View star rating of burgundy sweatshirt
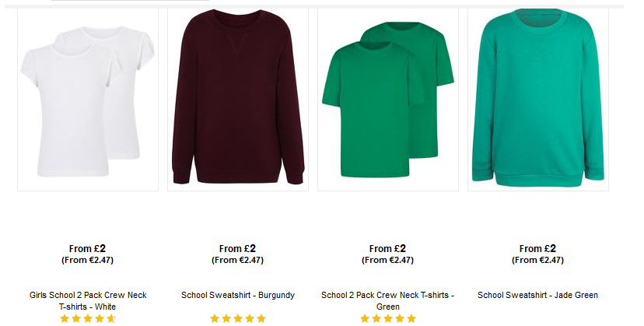644x326 pixels. [x=238, y=318]
